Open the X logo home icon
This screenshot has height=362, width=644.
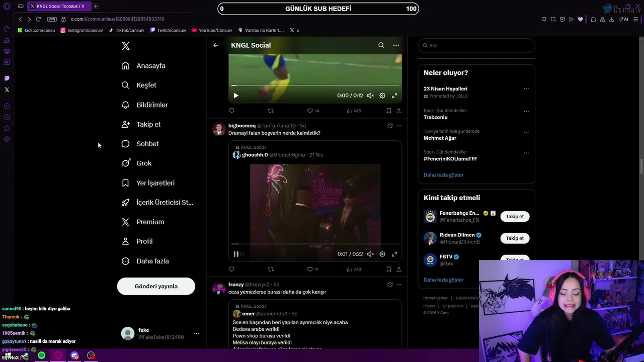click(x=126, y=46)
